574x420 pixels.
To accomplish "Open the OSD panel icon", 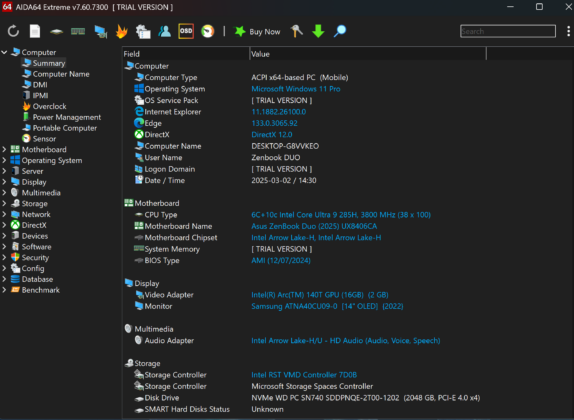I will pos(186,31).
